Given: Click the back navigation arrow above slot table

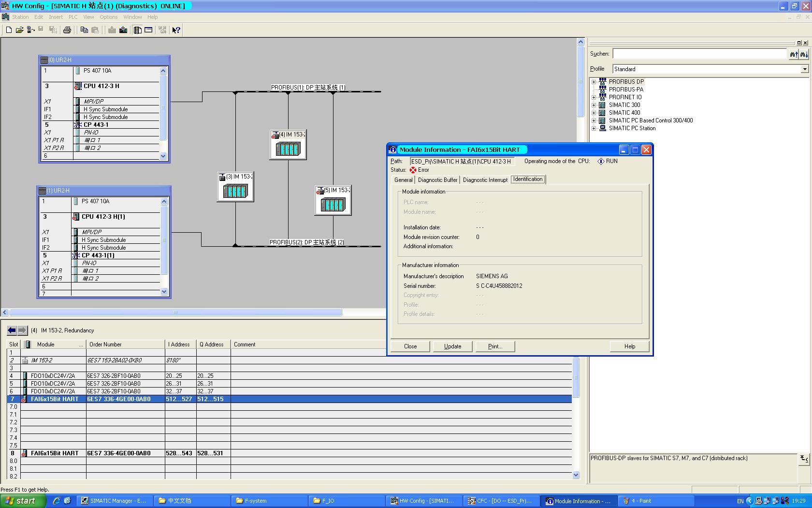Looking at the screenshot, I should 12,330.
